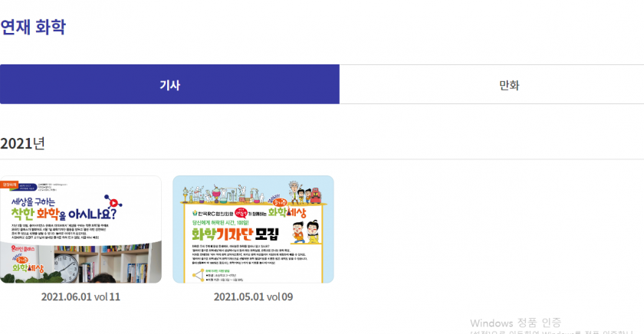
Task: Click the 화학세상 logo on the first thumbnail
Action: (x=28, y=264)
